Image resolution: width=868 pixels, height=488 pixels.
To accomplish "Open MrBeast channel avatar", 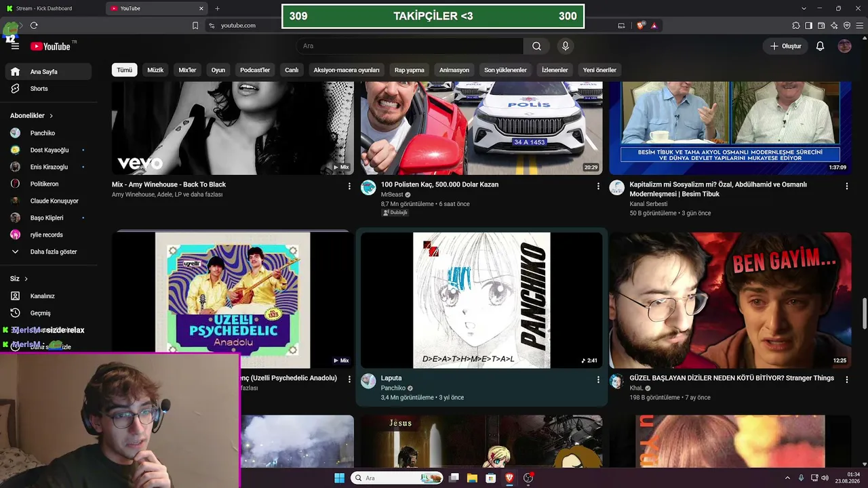I will [368, 188].
